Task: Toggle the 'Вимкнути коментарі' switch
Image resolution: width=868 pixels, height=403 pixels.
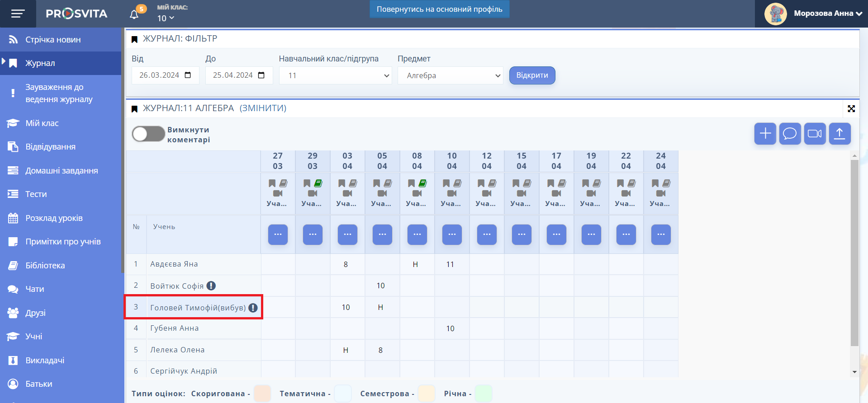Action: (148, 134)
